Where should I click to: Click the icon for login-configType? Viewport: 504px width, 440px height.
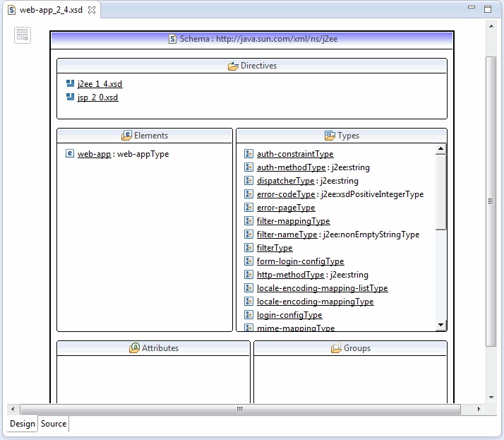(x=248, y=314)
